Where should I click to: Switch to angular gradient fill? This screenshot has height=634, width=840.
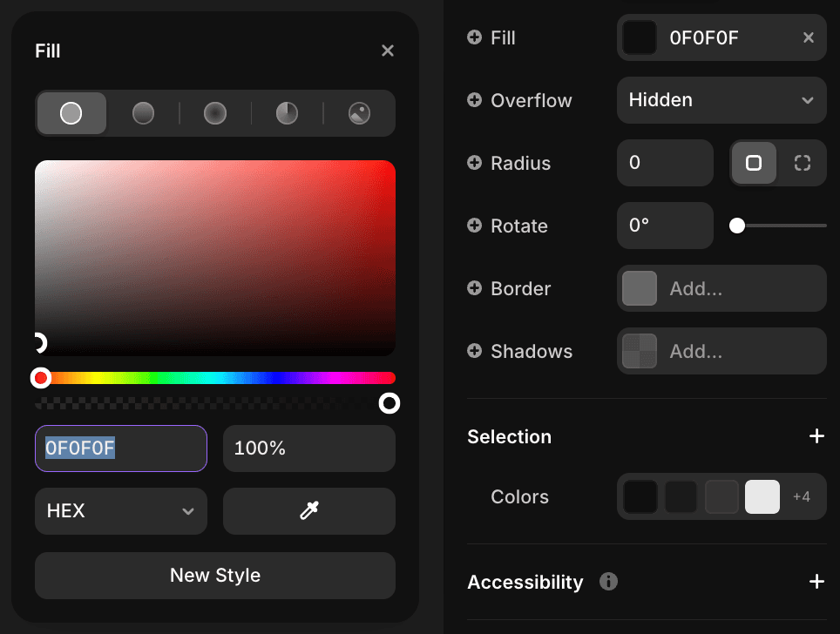pos(287,113)
